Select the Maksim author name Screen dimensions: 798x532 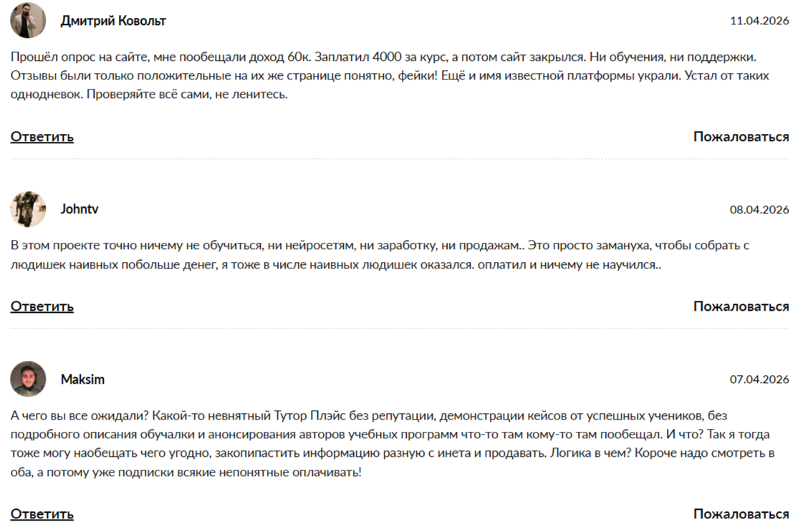click(82, 379)
